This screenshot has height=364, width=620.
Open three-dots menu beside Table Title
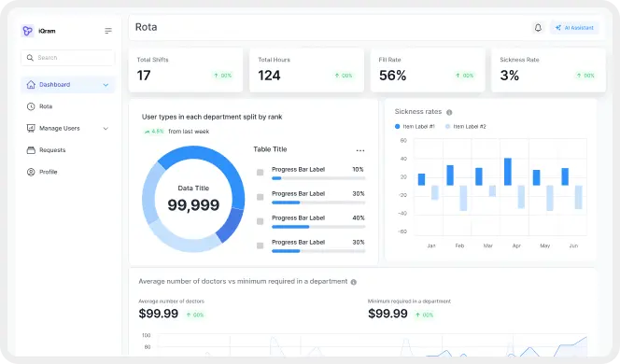click(360, 150)
